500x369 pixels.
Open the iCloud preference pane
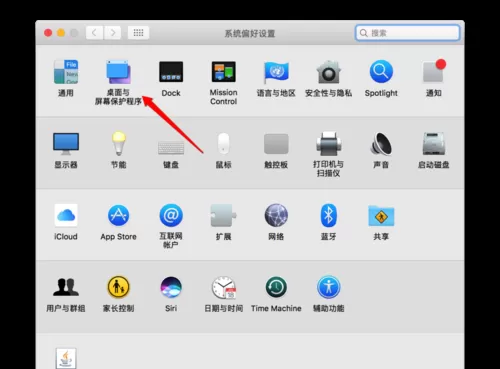pos(66,215)
